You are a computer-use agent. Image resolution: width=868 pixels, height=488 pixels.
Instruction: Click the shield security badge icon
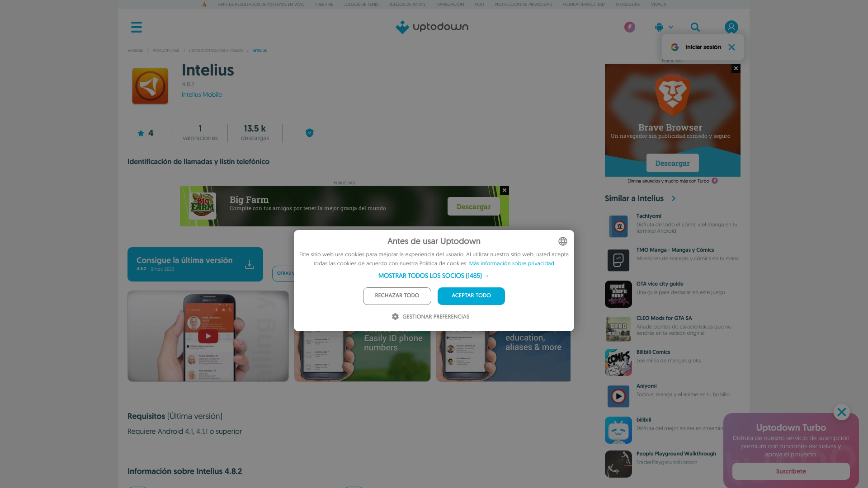click(x=309, y=133)
